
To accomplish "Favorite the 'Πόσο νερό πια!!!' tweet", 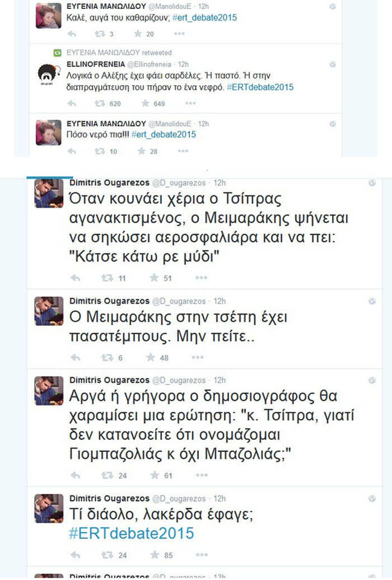I will pos(141,151).
